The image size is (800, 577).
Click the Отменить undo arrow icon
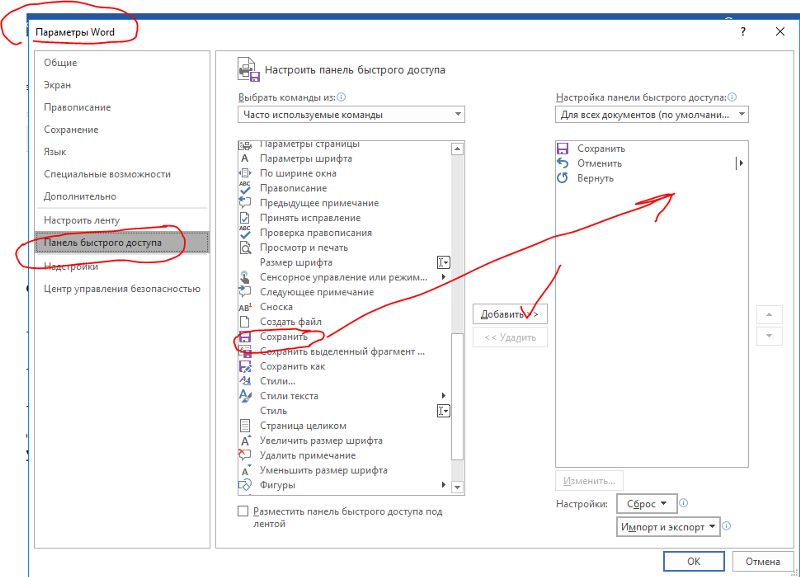562,163
